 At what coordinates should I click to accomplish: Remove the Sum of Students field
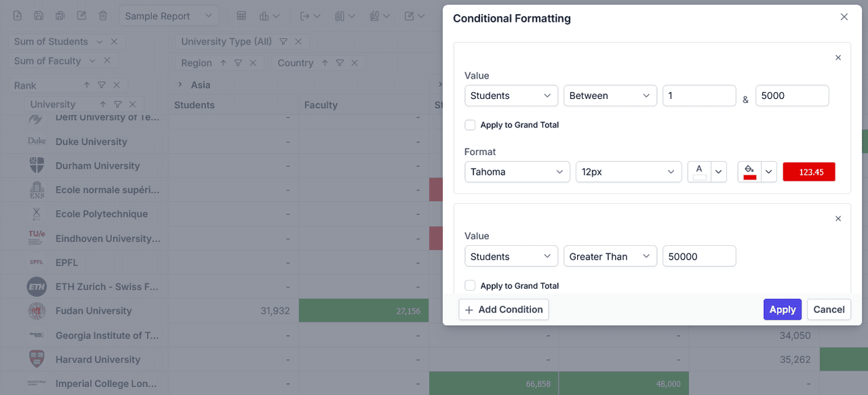pos(114,41)
